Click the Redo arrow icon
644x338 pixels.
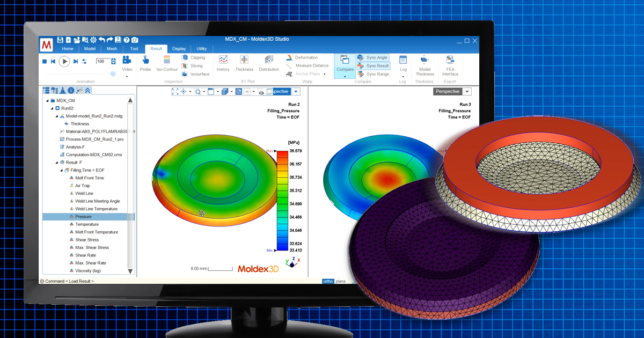[x=109, y=40]
